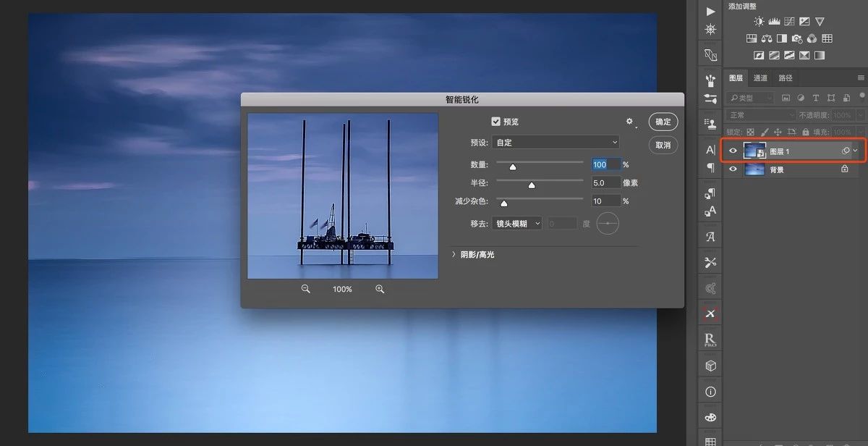
Task: Click the zoom in magnifier under preview
Action: 380,289
